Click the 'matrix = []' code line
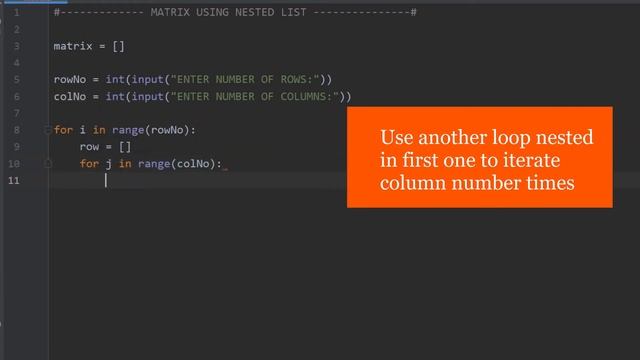The image size is (640, 360). coord(89,46)
